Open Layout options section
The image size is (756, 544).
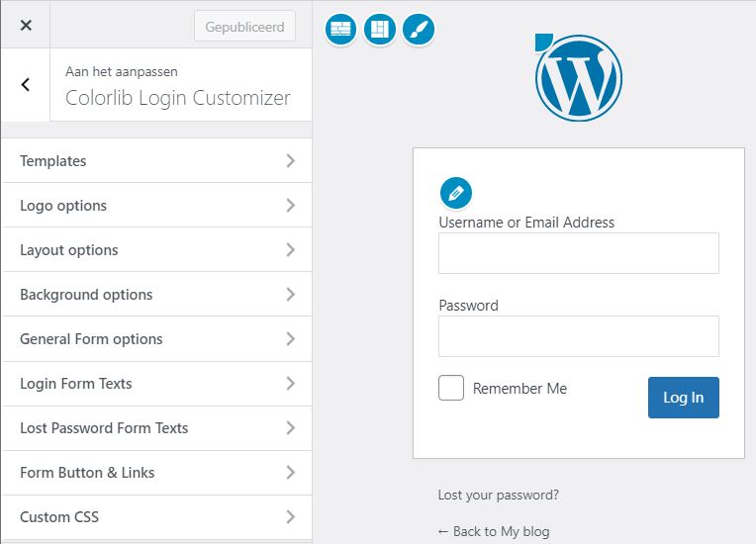pyautogui.click(x=156, y=250)
